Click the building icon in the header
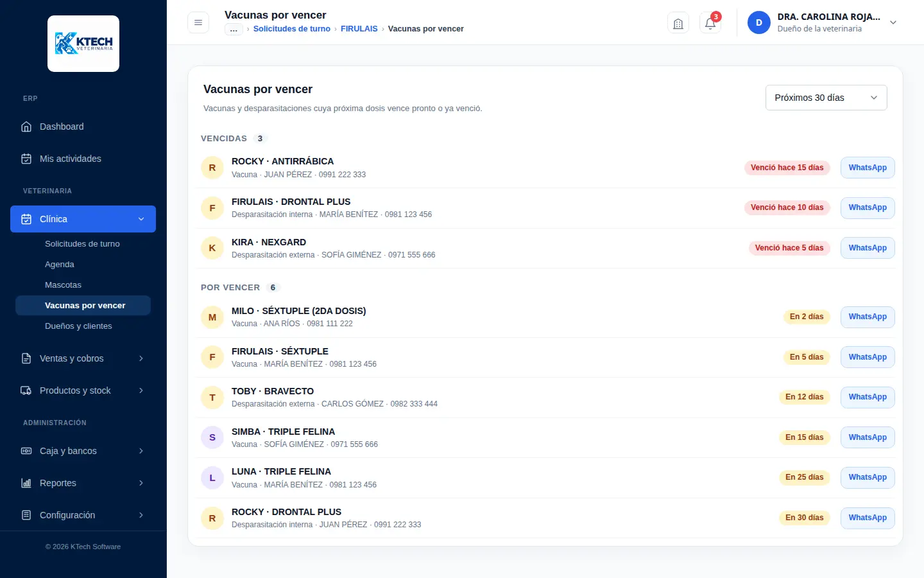 (678, 23)
